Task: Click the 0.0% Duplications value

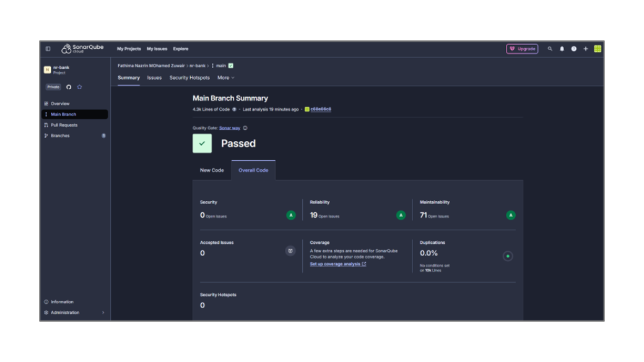Action: pos(429,253)
